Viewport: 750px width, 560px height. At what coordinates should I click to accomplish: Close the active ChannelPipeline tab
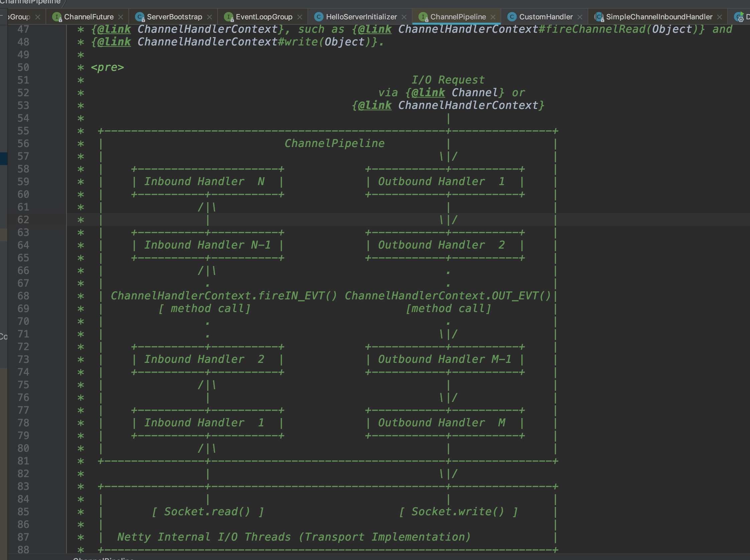tap(493, 17)
